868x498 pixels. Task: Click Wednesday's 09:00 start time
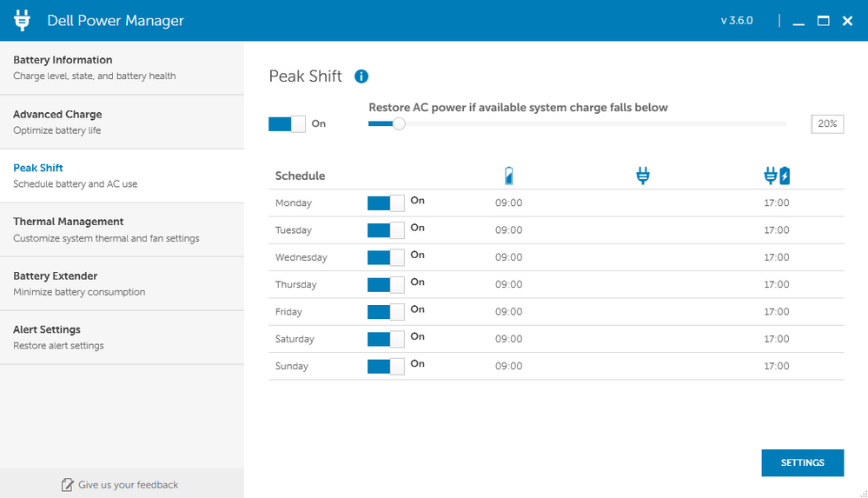coord(509,257)
